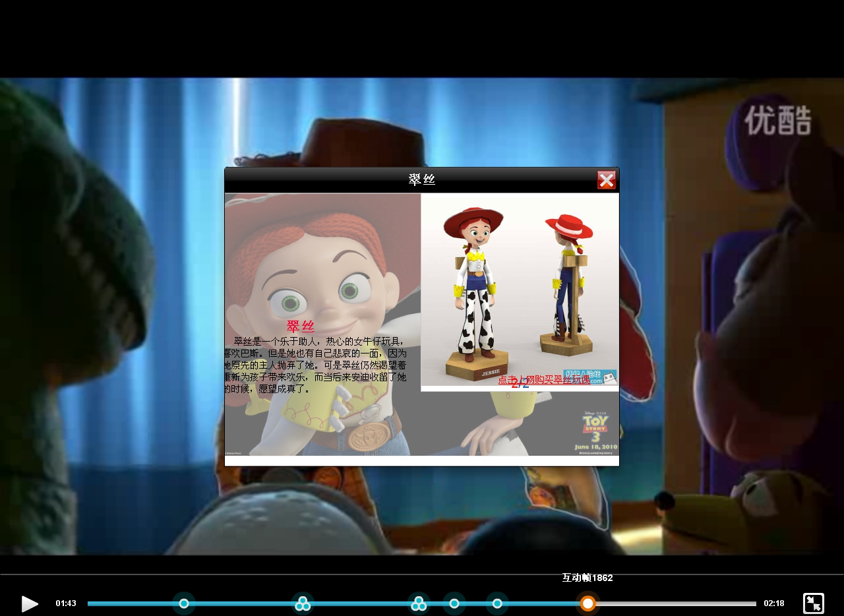Select the second triple-circle marker on the timeline
The image size is (844, 616).
(419, 603)
